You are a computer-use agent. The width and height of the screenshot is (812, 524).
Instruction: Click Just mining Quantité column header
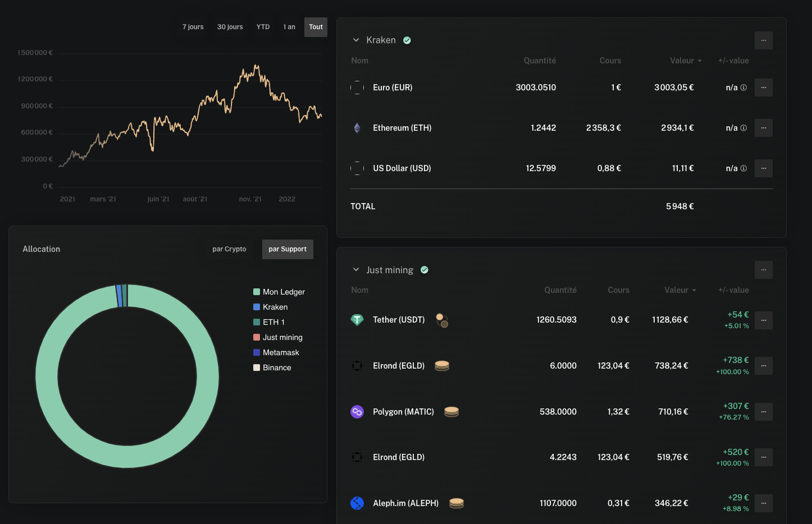(560, 290)
